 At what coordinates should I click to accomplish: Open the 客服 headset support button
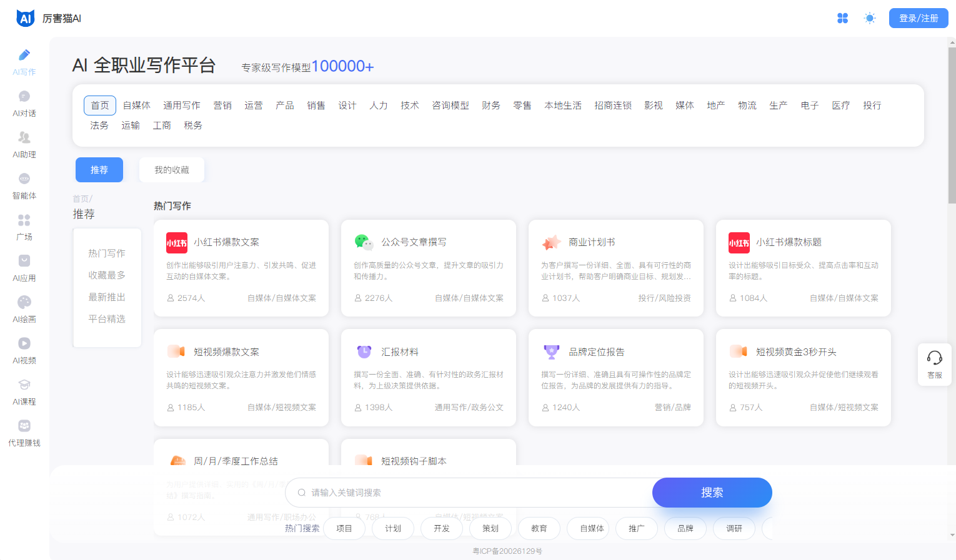click(x=934, y=364)
